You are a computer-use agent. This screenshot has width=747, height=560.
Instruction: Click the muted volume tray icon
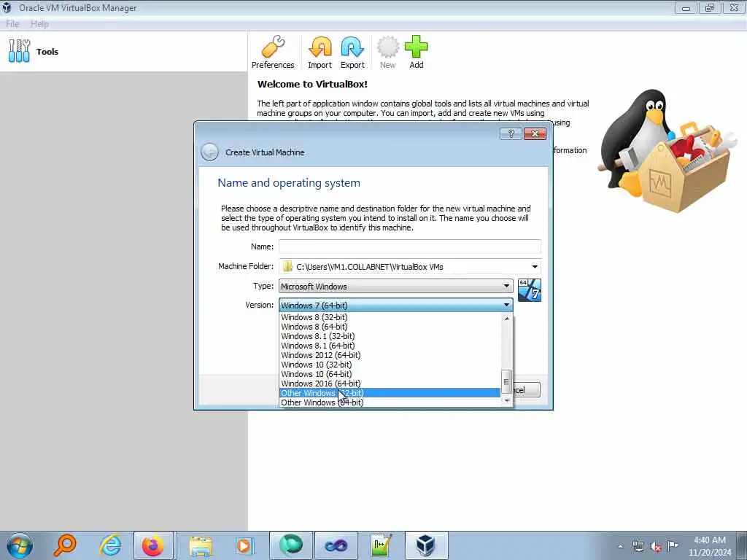656,546
